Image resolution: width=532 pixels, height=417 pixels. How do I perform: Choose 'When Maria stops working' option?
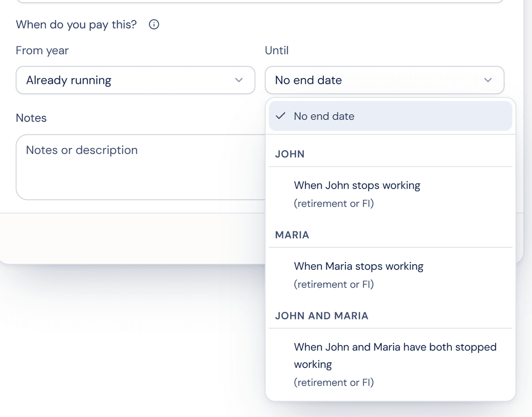pyautogui.click(x=390, y=275)
